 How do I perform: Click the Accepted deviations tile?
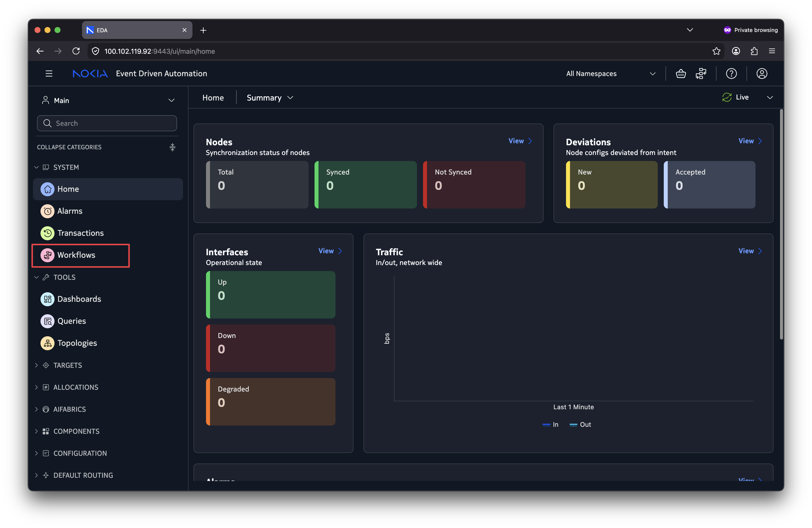pyautogui.click(x=709, y=185)
